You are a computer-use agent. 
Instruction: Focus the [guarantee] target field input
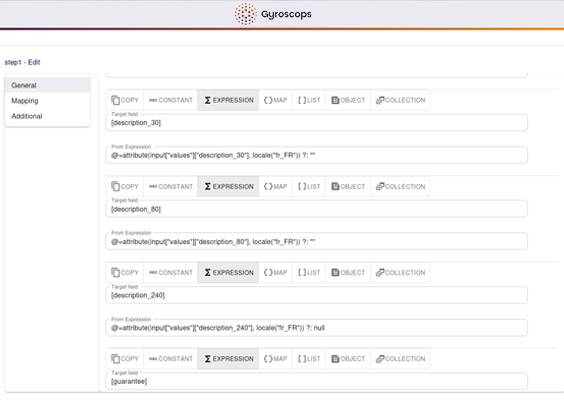pyautogui.click(x=317, y=381)
